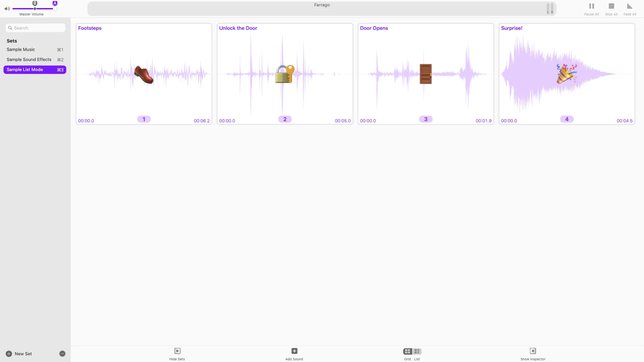Click the Pause All icon
Image resolution: width=644 pixels, height=362 pixels.
click(x=591, y=6)
